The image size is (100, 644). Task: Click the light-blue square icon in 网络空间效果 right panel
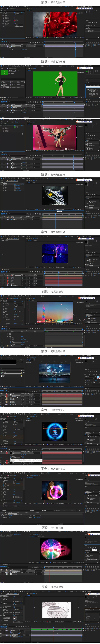click(98, 377)
